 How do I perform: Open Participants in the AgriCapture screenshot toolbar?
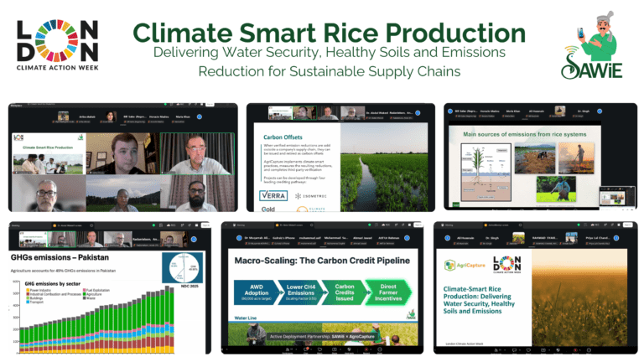point(496,350)
